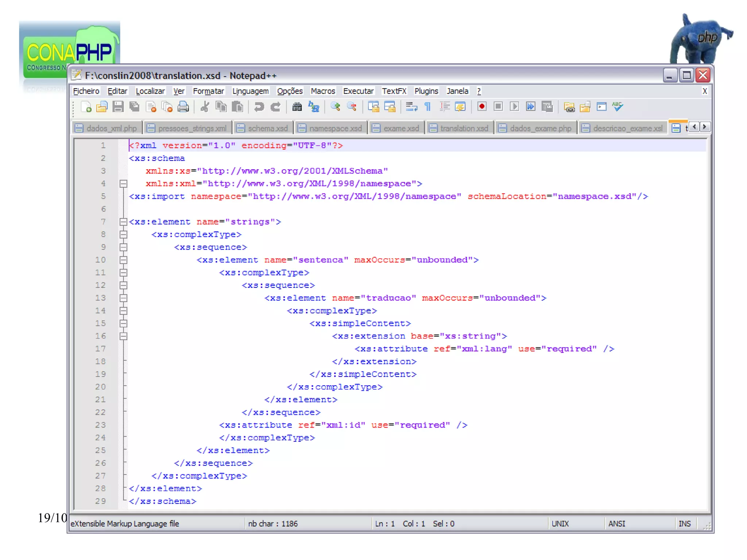
Task: Open Find using binoculars icon
Action: (x=297, y=107)
